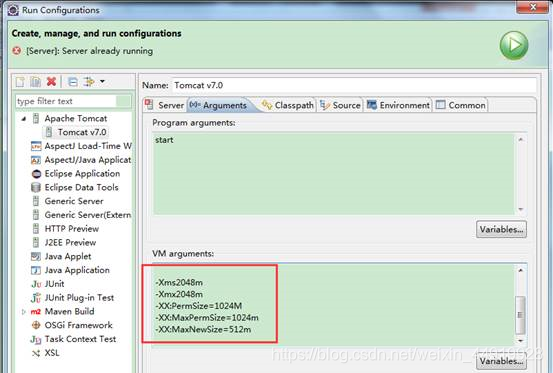Click Program arguments scroll down arrow
This screenshot has height=373, width=553.
click(x=521, y=209)
